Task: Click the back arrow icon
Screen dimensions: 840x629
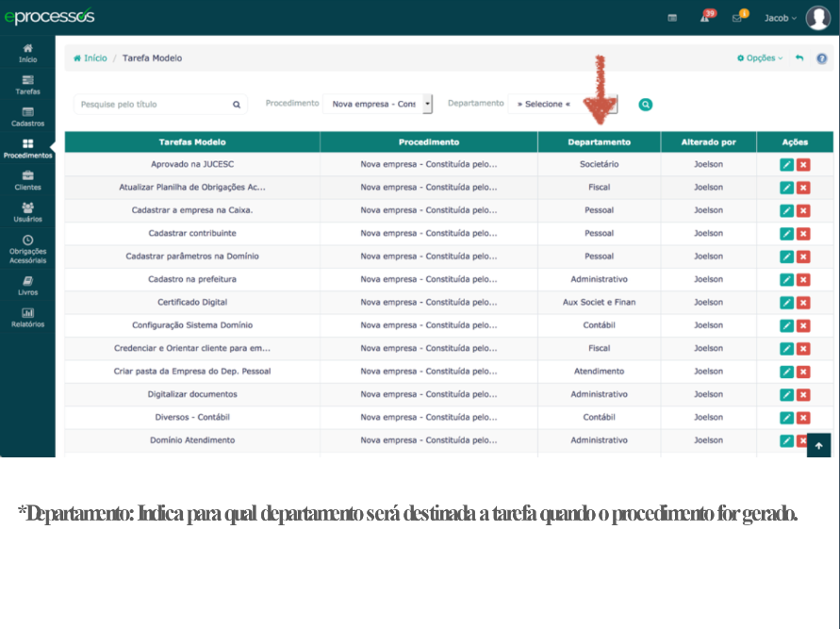Action: pyautogui.click(x=799, y=58)
